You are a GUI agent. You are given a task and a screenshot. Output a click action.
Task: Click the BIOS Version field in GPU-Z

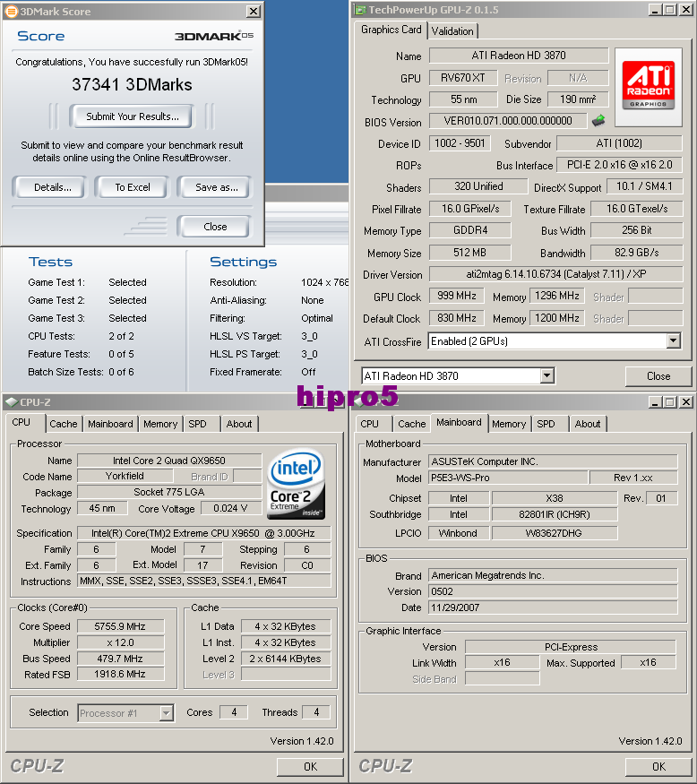tap(507, 120)
